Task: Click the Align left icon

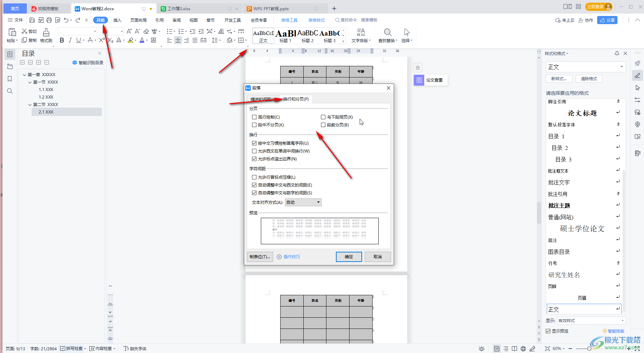Action: pos(169,40)
